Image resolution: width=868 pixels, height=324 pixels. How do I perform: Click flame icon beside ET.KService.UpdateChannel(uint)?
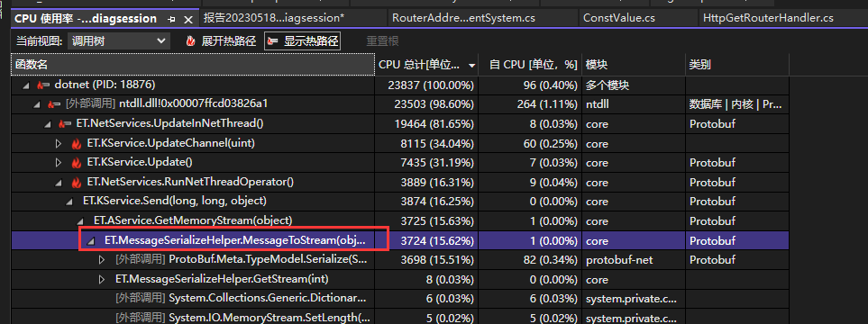coord(77,144)
